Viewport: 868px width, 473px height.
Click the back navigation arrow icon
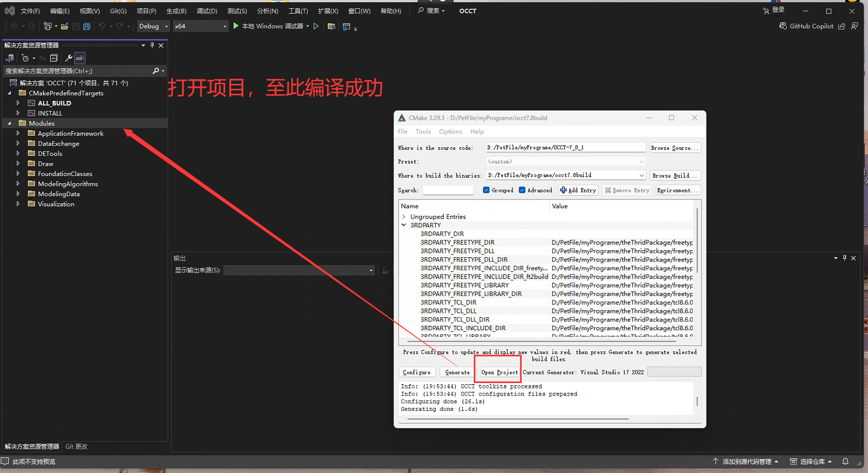point(15,26)
